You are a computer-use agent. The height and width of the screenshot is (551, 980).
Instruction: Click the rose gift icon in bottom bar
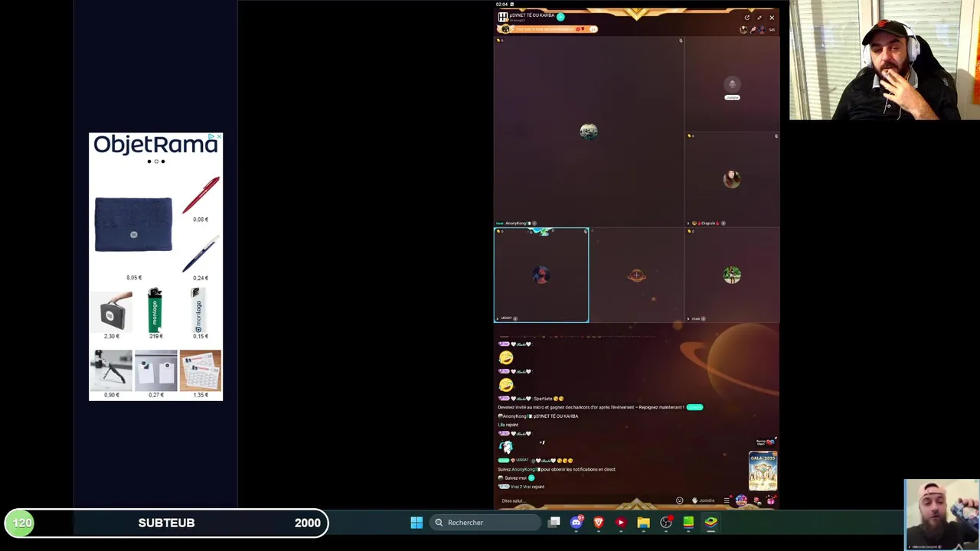(x=757, y=500)
